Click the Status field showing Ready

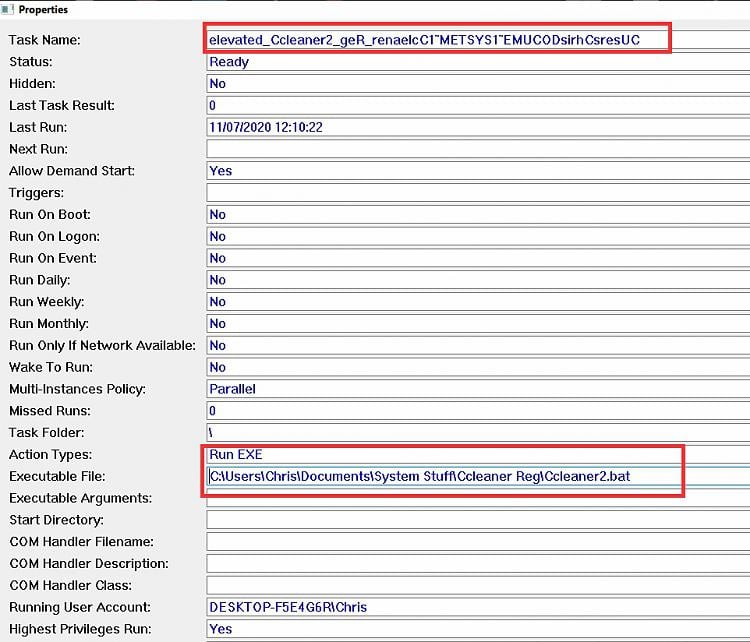pos(478,62)
